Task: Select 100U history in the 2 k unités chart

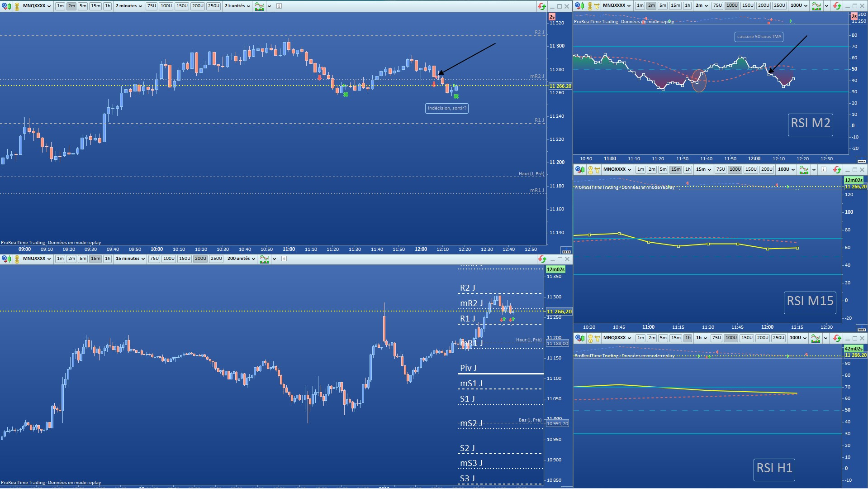Action: coord(166,6)
